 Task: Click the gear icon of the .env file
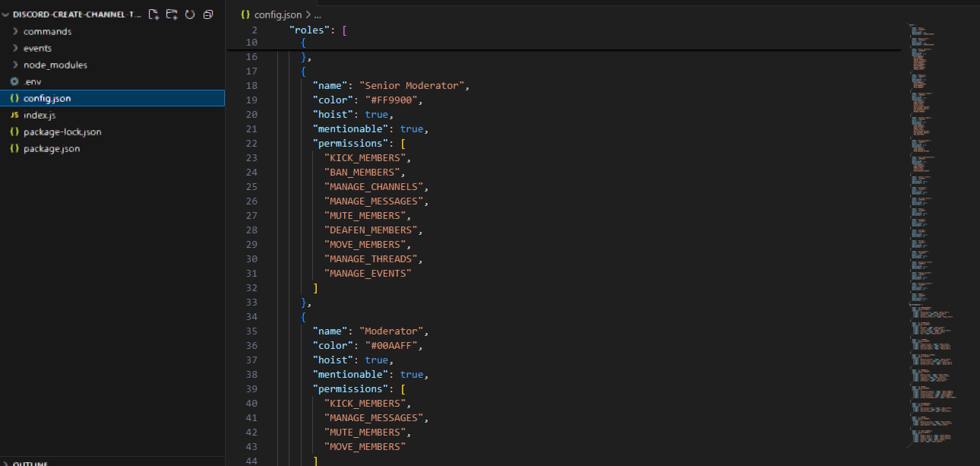point(14,81)
